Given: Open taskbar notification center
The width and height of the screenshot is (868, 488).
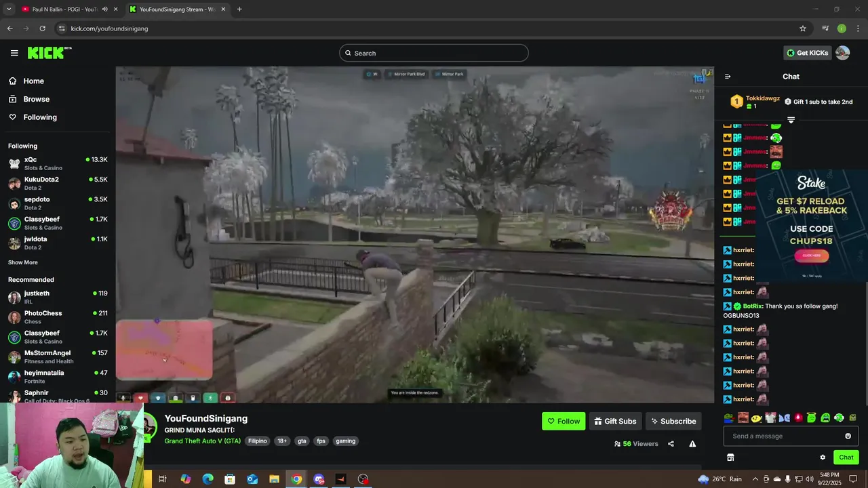Looking at the screenshot, I should pos(853,479).
